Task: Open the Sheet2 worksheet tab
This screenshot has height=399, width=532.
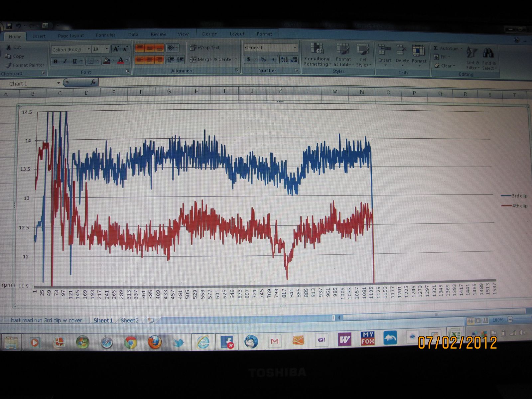Action: click(129, 321)
